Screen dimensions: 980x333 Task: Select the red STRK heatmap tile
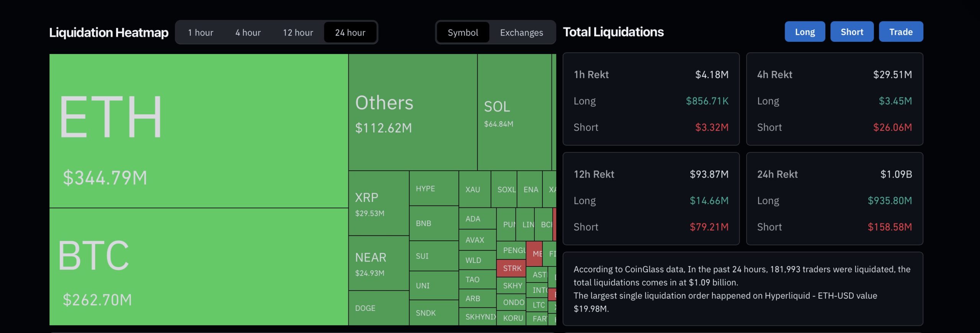coord(511,268)
